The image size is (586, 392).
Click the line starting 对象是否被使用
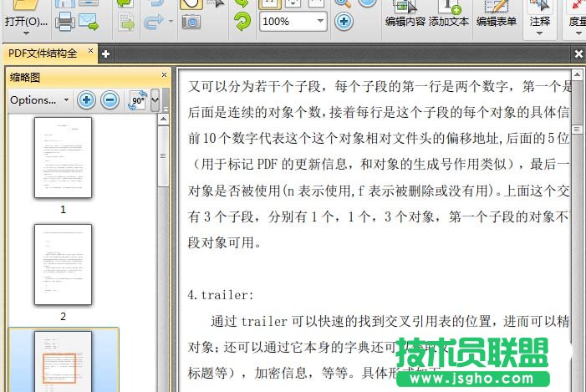point(380,191)
